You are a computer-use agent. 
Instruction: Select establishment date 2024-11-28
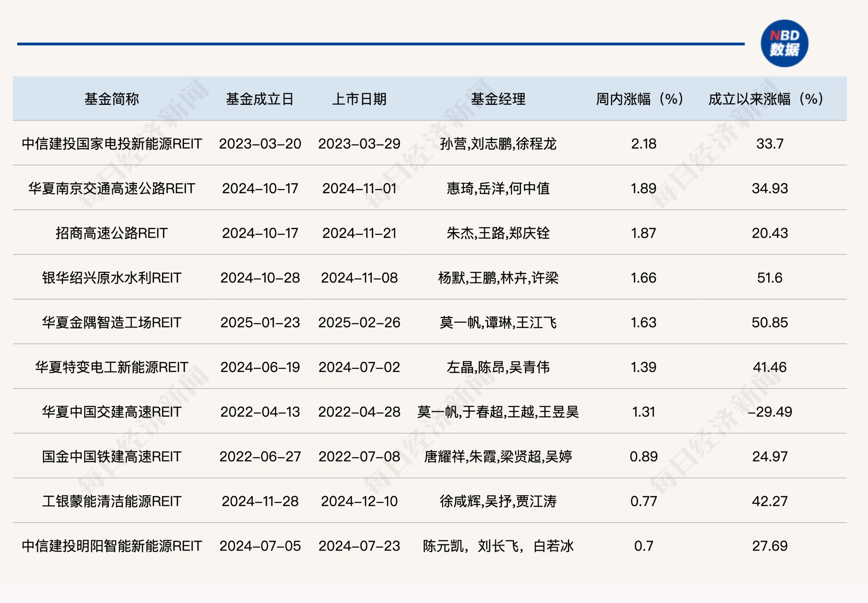[x=260, y=501]
